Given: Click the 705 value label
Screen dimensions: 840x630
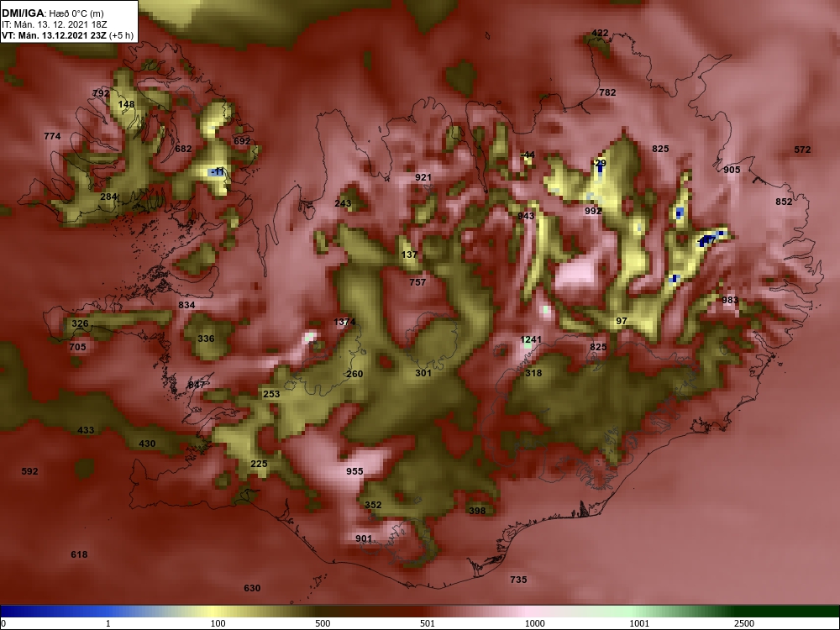Looking at the screenshot, I should 77,347.
